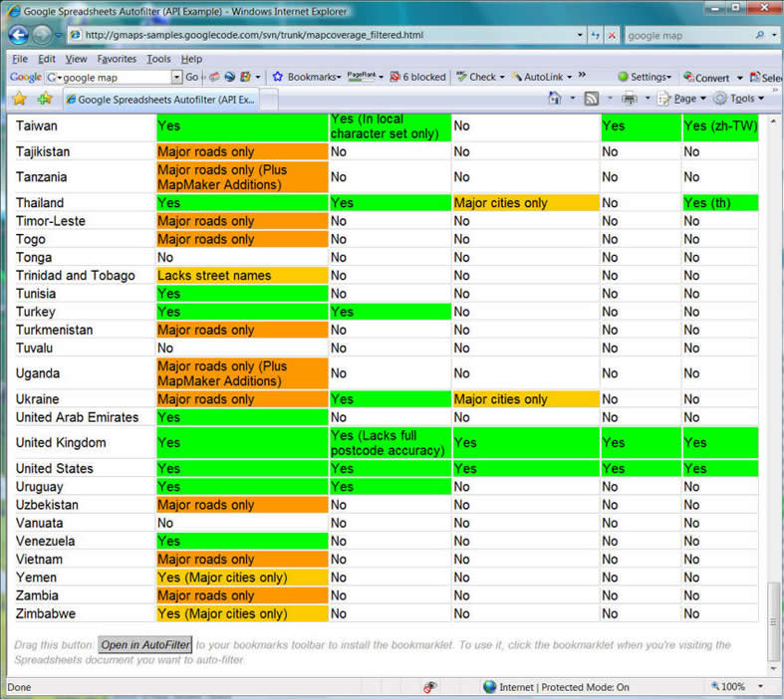Click 'Yes (Lacks full postcode accuracy)' cell
The width and height of the screenshot is (784, 699).
click(x=390, y=443)
